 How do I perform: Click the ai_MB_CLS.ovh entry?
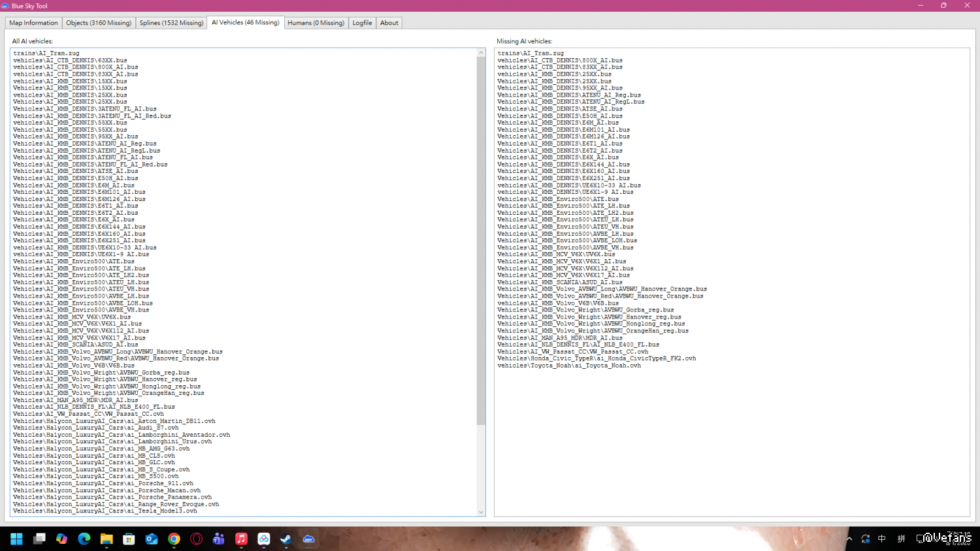coord(94,456)
